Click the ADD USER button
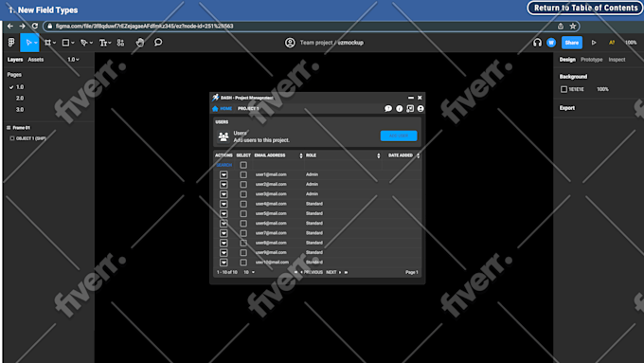 click(399, 136)
